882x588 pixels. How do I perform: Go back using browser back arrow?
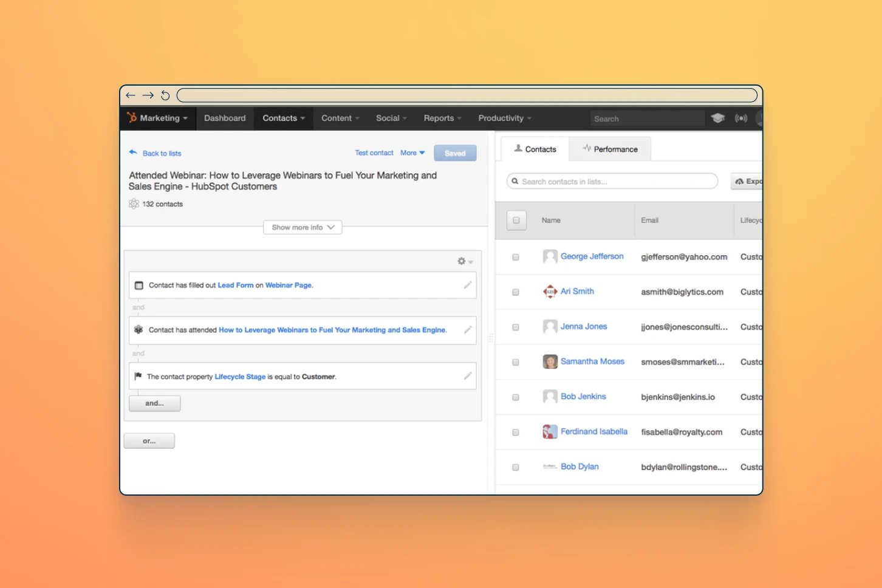click(x=131, y=95)
